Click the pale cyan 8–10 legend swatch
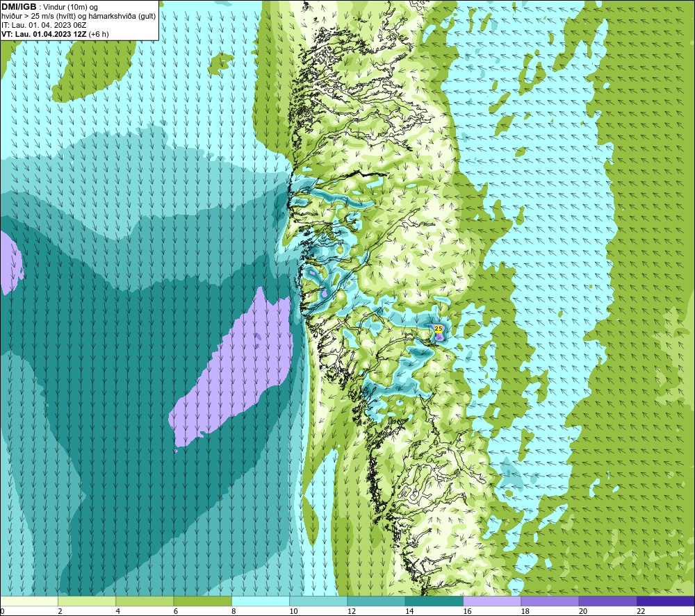The image size is (695, 616). [261, 601]
